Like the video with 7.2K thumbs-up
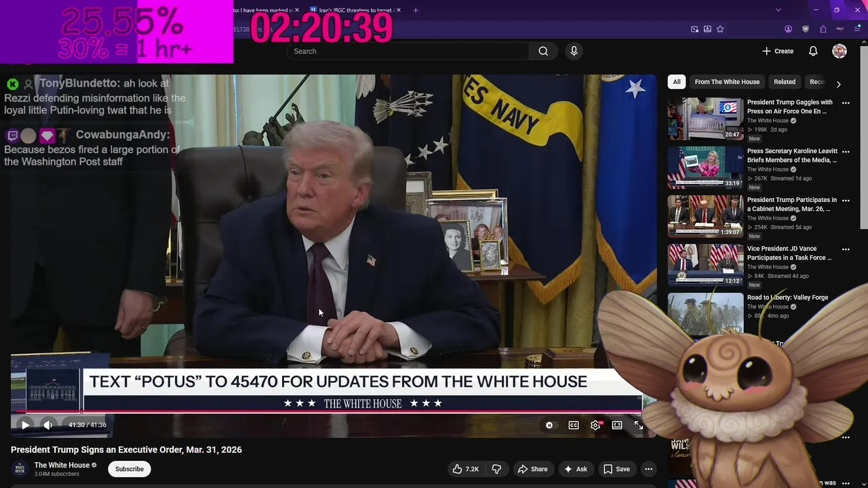Screen dimensions: 868x488 click(x=466, y=469)
